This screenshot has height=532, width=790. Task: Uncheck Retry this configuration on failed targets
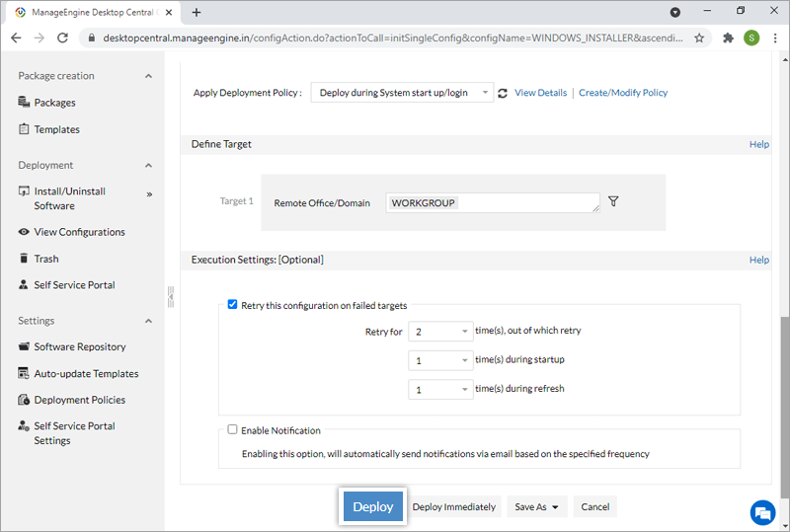pos(233,305)
